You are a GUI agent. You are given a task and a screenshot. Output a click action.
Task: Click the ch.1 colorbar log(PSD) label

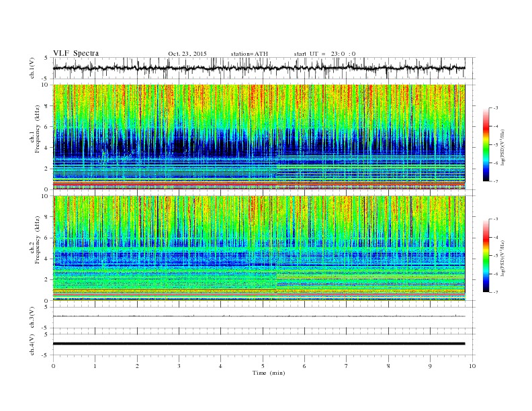[x=504, y=148]
